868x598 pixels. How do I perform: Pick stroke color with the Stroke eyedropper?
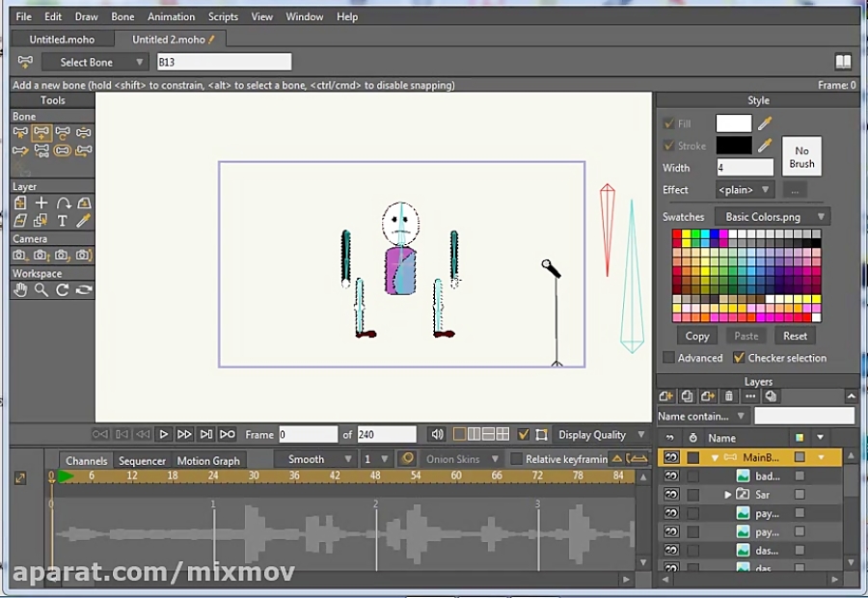tap(765, 145)
